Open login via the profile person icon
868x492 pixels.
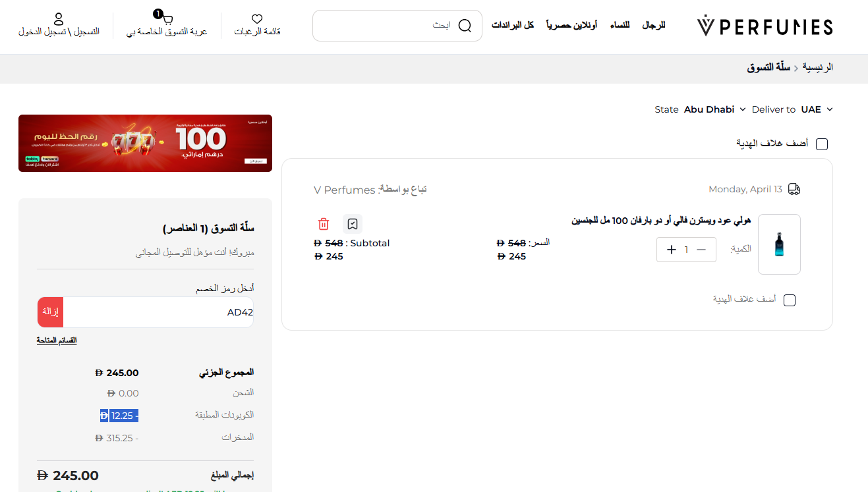pyautogui.click(x=60, y=18)
